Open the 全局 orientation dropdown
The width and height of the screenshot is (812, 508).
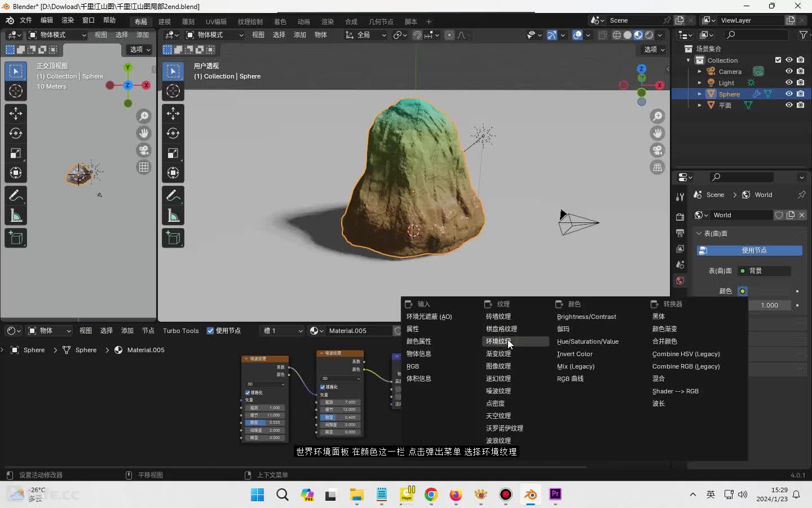(365, 35)
